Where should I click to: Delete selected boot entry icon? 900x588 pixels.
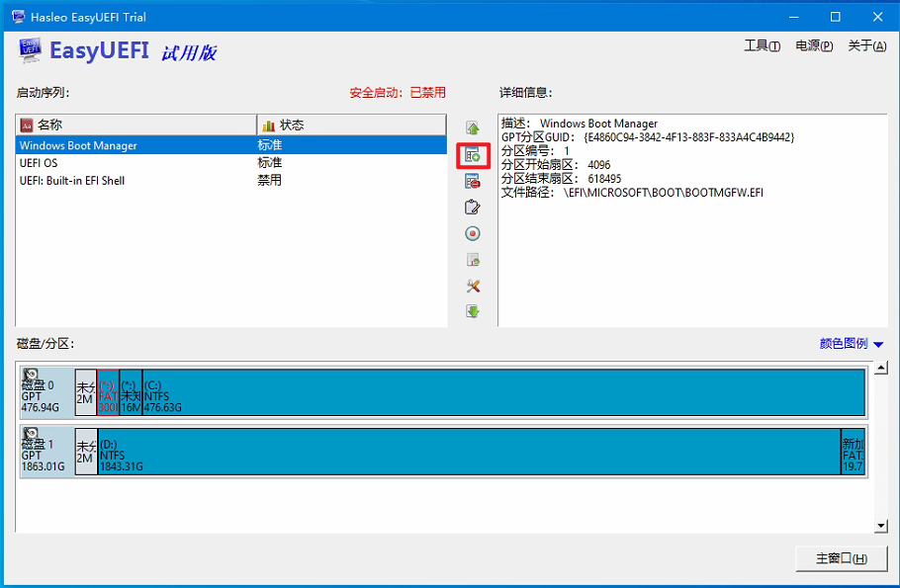pos(473,182)
